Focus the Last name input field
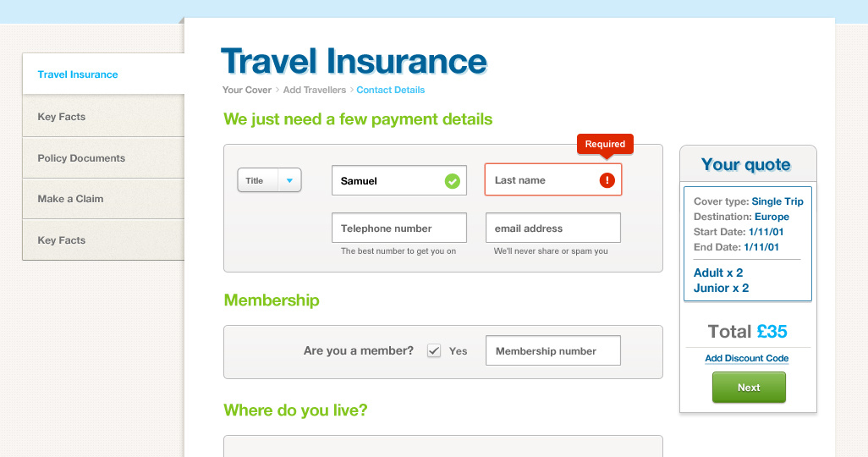Screen dimensions: 868x457 (553, 179)
